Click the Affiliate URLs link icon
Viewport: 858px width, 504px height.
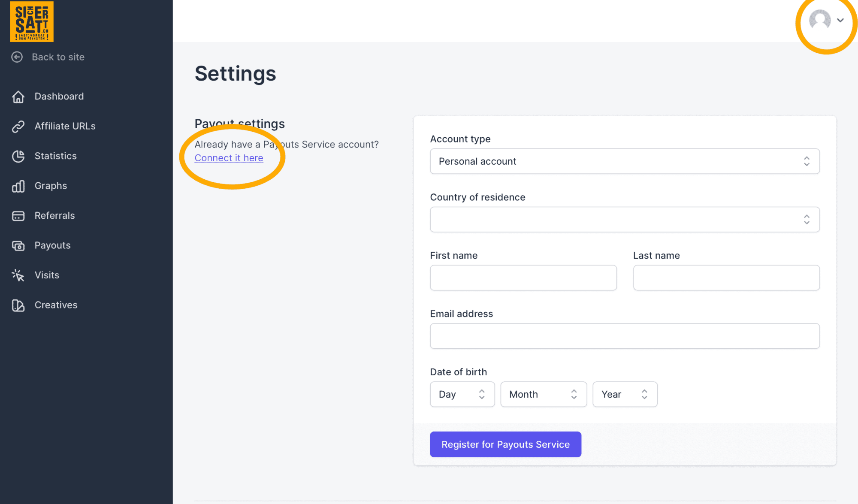(x=18, y=127)
